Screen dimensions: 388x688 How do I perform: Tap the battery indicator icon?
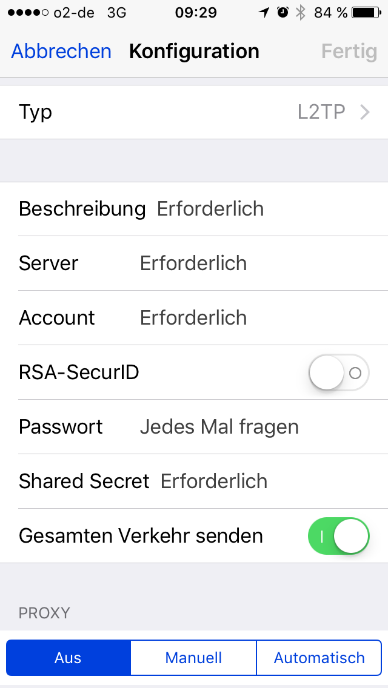(366, 13)
